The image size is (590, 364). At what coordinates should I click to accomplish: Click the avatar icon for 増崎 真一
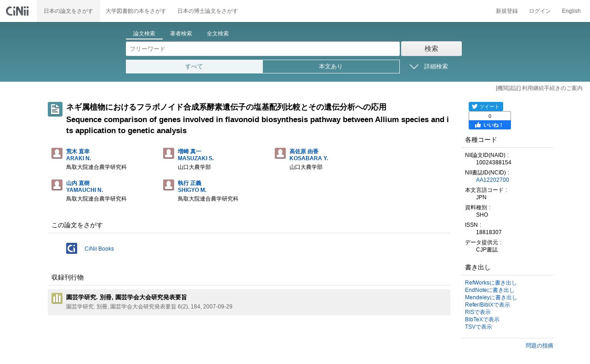pos(169,153)
